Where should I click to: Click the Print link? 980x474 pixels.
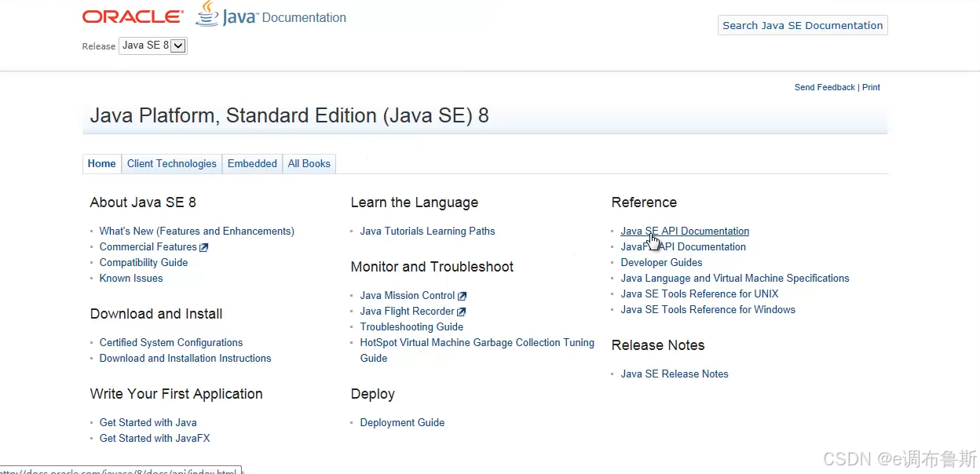(871, 87)
